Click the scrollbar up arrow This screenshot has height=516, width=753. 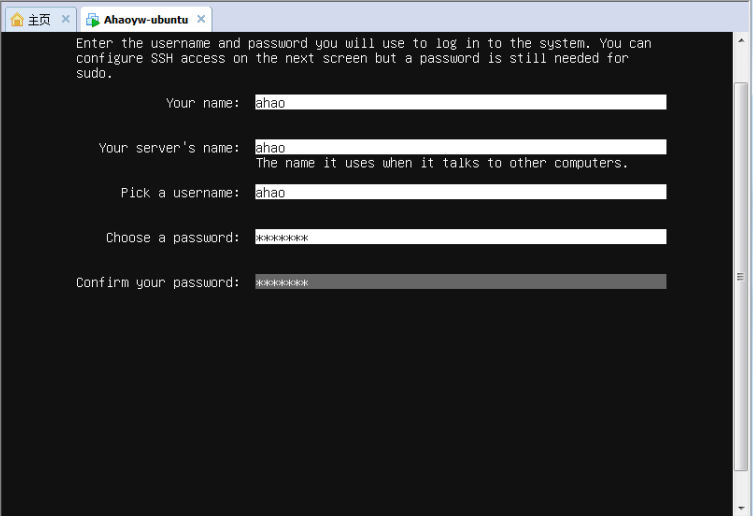coord(741,40)
